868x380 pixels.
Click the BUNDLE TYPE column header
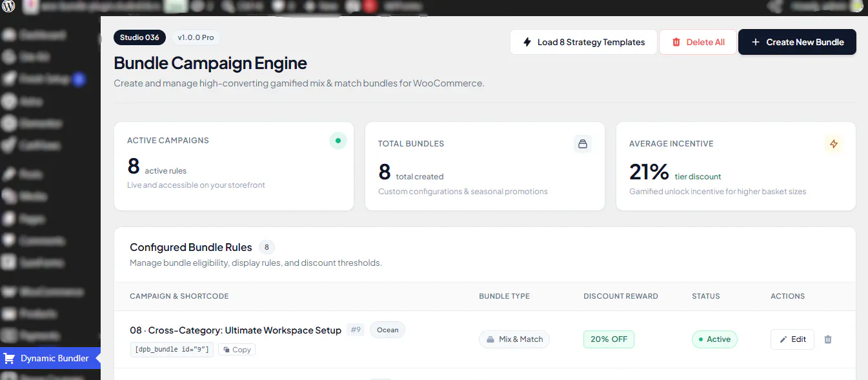click(504, 296)
